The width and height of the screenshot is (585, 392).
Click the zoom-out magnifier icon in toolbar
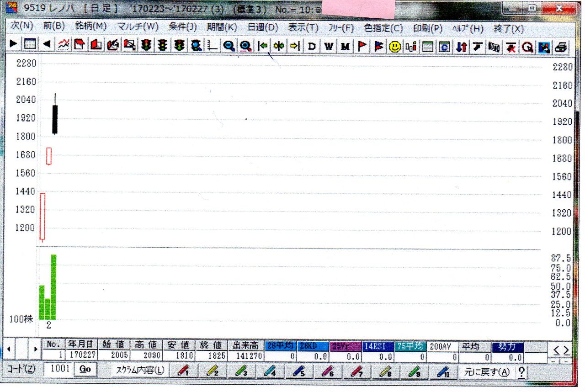(229, 46)
